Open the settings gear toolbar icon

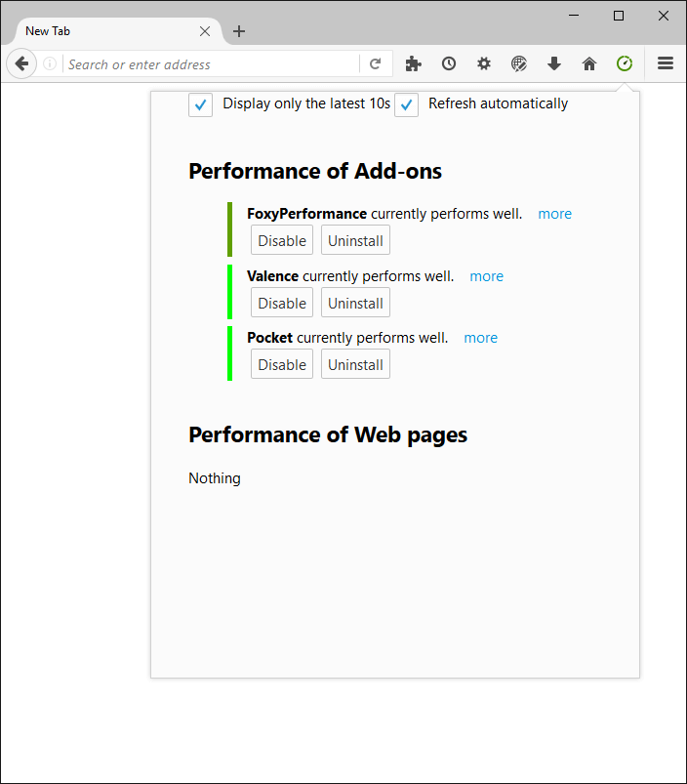pos(484,63)
